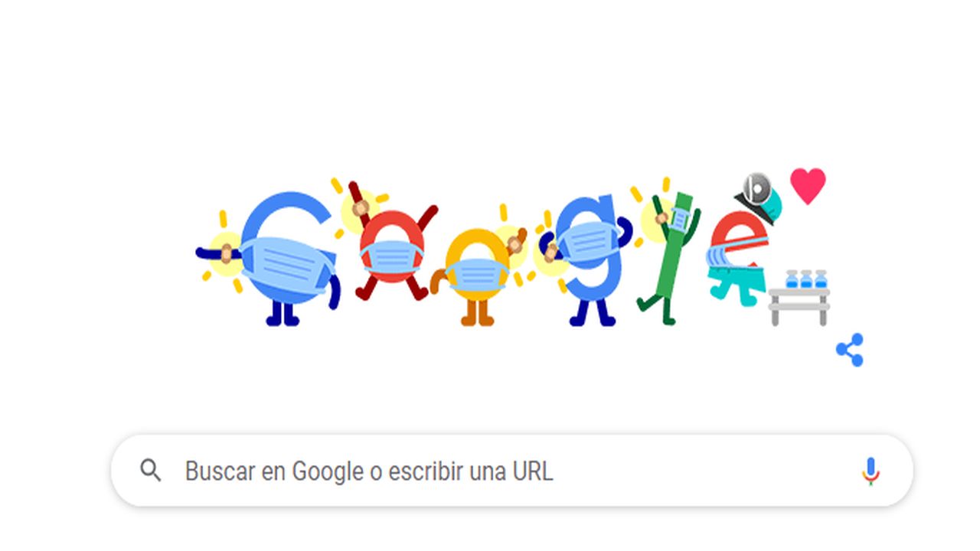The width and height of the screenshot is (980, 551).
Task: Click the share icon below the doodle
Action: click(x=850, y=350)
